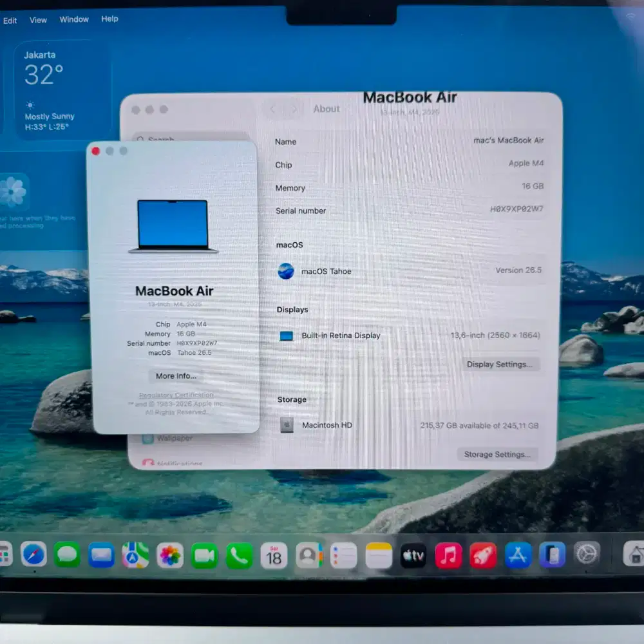The height and width of the screenshot is (644, 644).
Task: Open the Calendar icon showing 18
Action: (x=274, y=556)
